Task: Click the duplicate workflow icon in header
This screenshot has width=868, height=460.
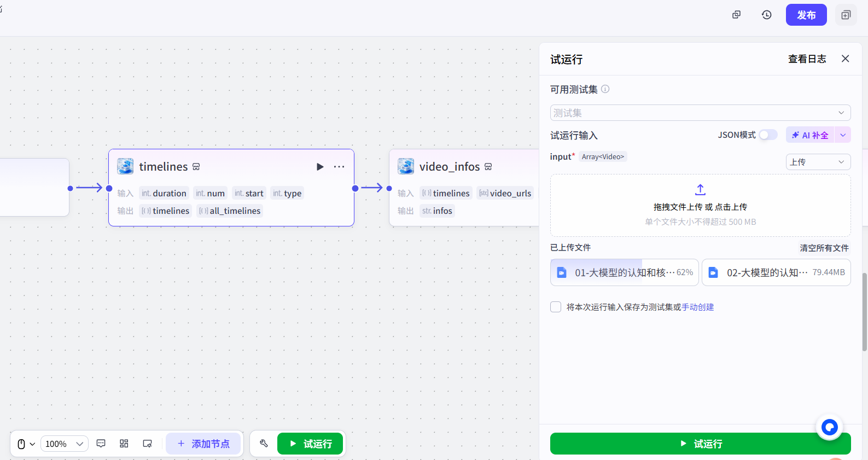Action: click(x=736, y=15)
